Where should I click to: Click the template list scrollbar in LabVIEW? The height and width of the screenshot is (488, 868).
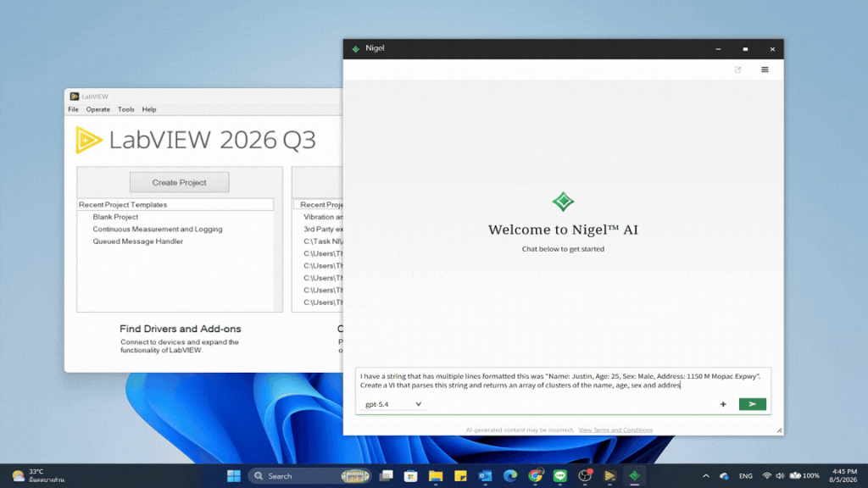[278, 255]
